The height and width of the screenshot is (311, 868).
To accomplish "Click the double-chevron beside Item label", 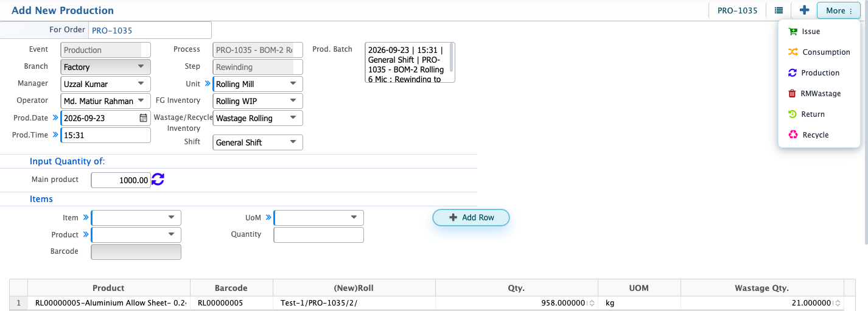I will click(85, 217).
